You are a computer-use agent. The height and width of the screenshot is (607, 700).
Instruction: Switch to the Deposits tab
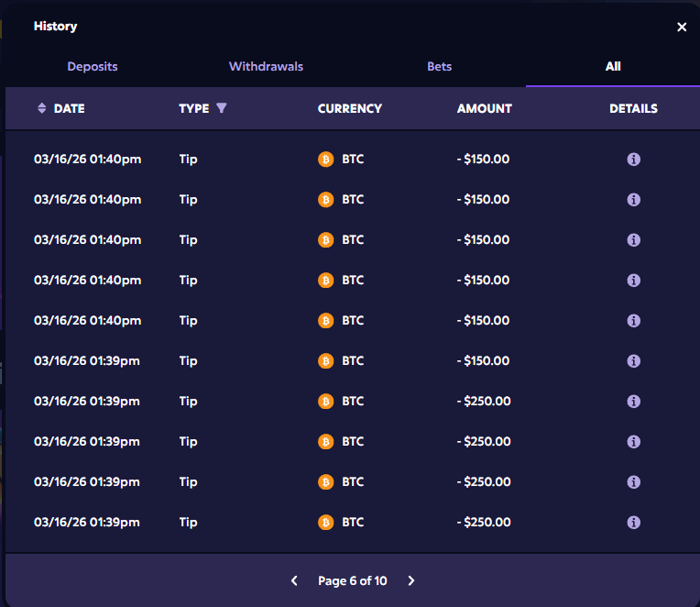pos(93,67)
